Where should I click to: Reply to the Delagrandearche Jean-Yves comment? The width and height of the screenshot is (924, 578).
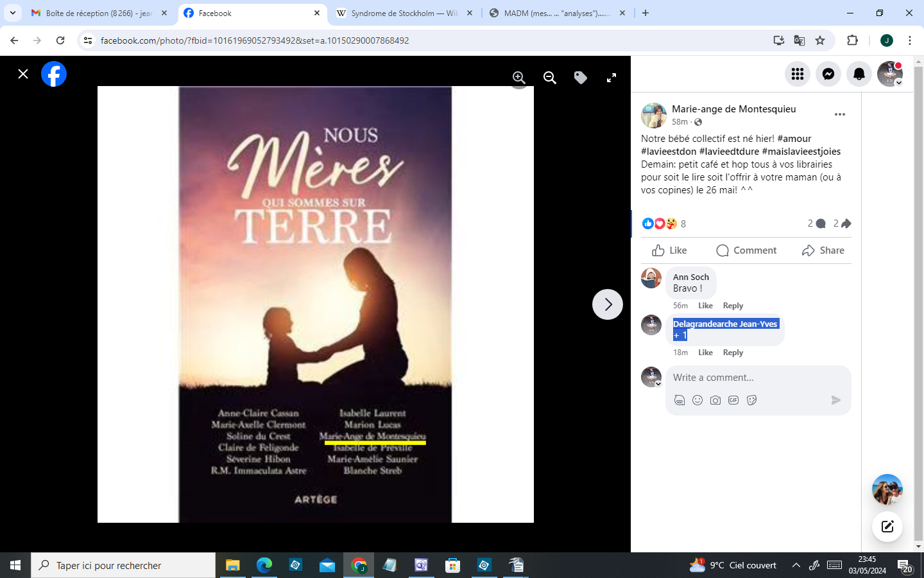tap(733, 353)
